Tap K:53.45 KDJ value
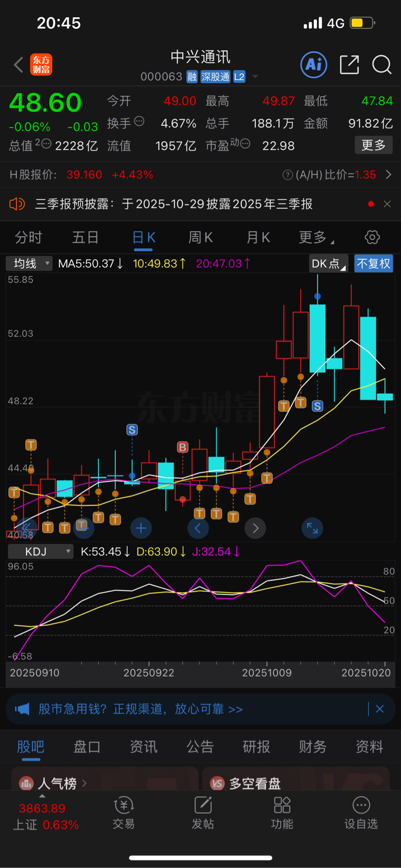Screen dimensions: 401x868 click(105, 552)
